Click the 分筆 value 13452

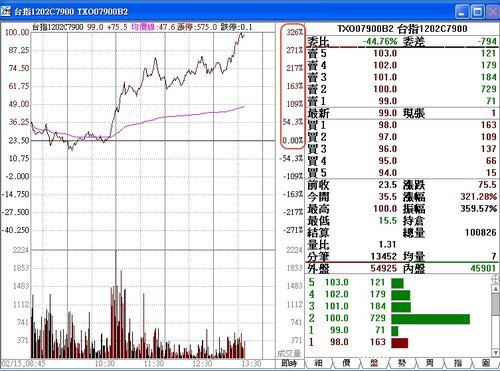384,256
